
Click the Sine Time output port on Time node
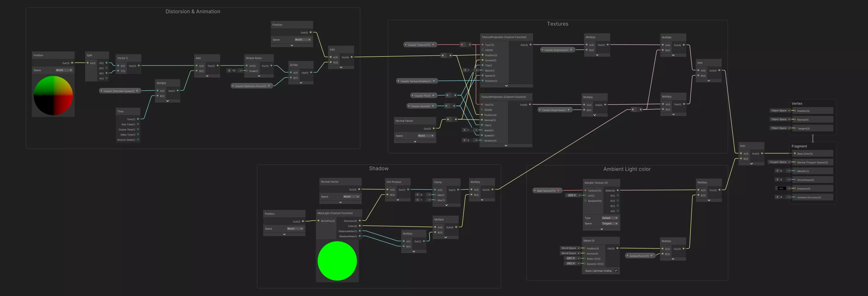point(138,124)
